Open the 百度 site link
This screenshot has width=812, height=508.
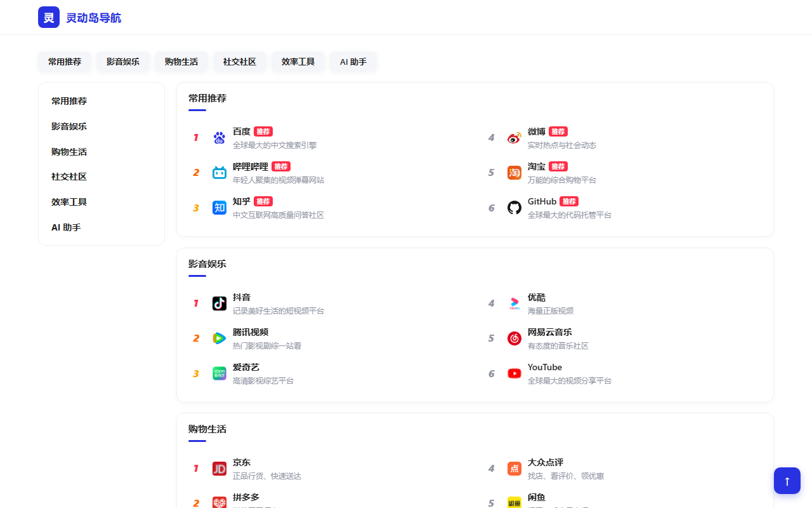coord(242,131)
